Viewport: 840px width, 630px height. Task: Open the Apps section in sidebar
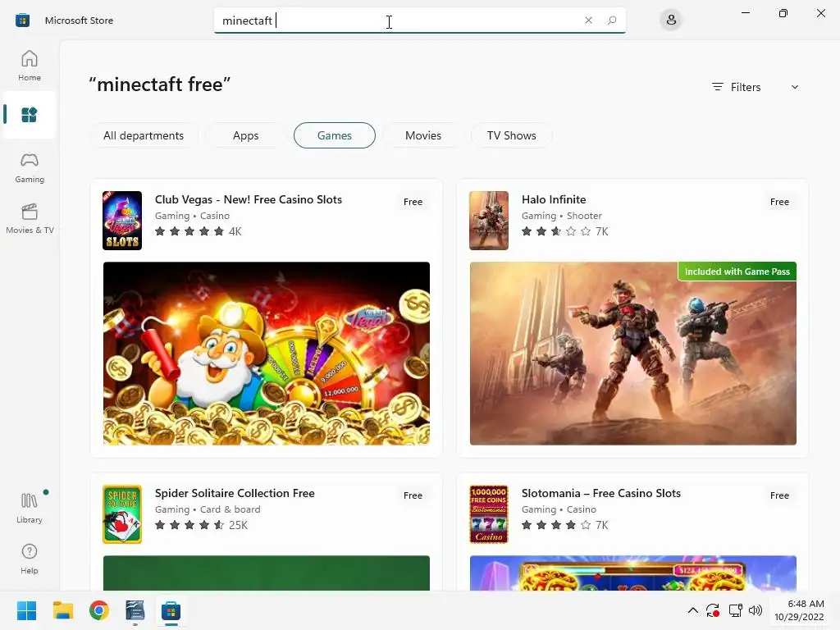pyautogui.click(x=30, y=115)
